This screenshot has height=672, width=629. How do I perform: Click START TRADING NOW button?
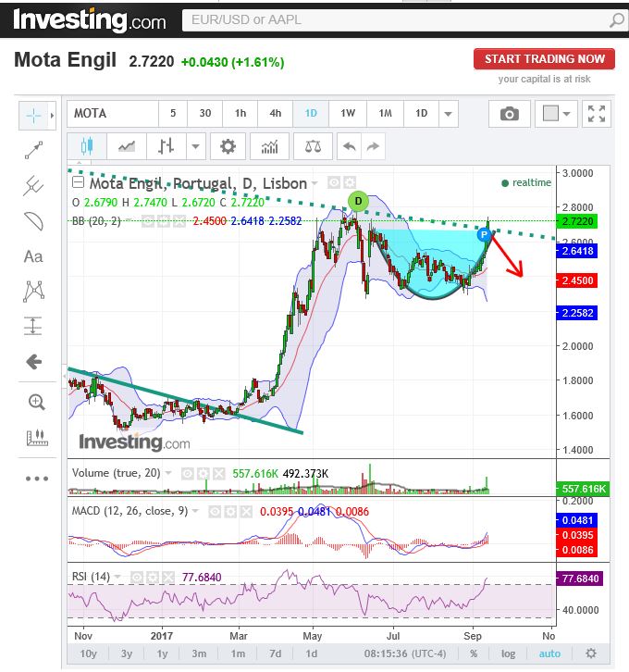click(544, 58)
